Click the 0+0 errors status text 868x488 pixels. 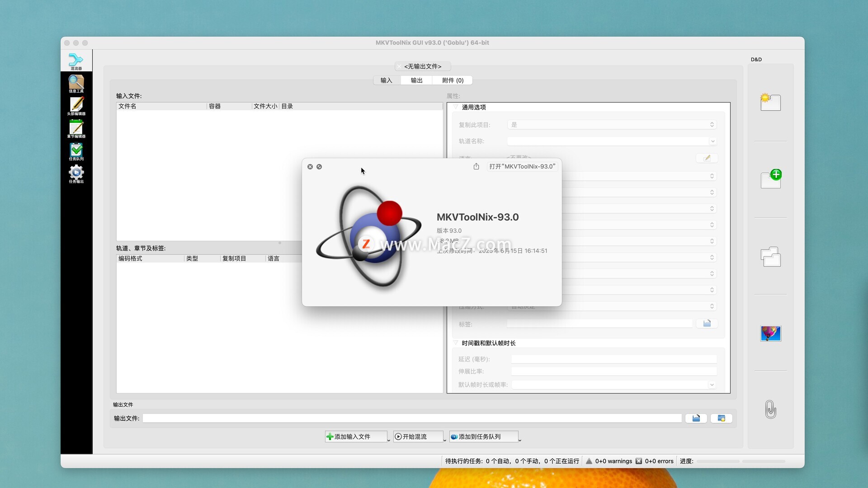pyautogui.click(x=659, y=461)
